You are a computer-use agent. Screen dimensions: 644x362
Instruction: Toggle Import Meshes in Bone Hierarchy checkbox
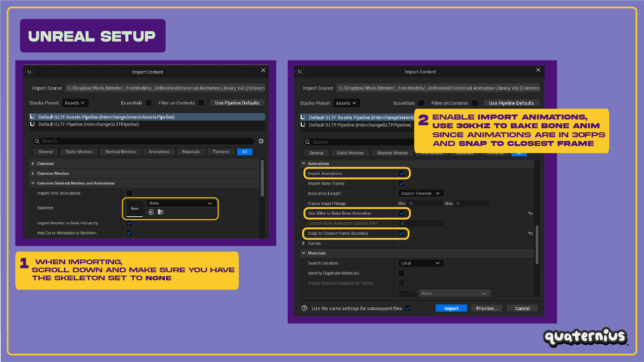(x=129, y=223)
